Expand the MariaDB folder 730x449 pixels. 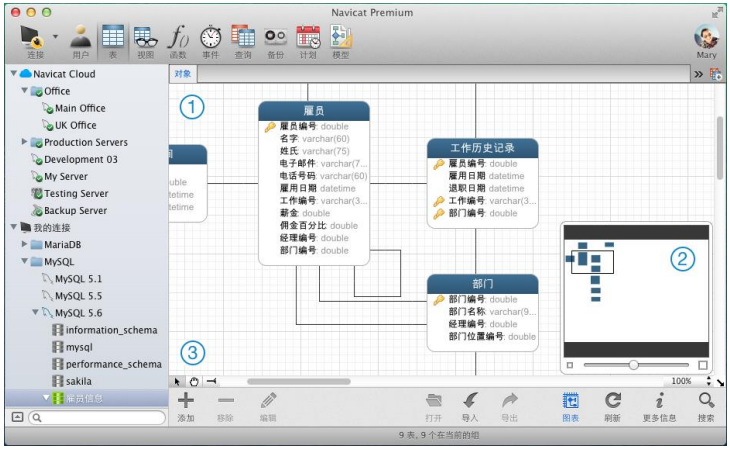24,244
